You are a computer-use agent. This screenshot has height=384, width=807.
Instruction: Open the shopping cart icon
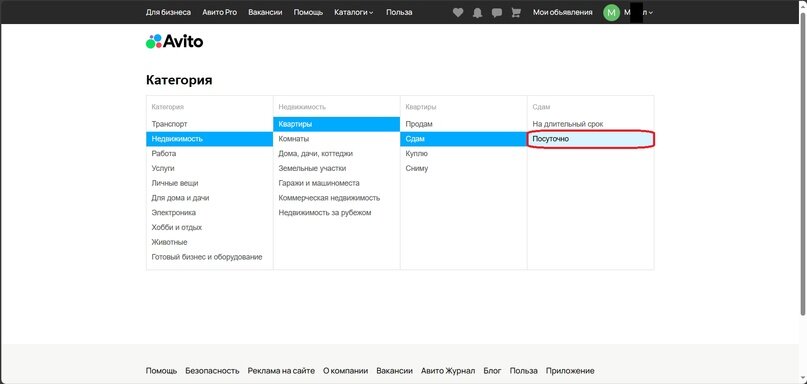point(516,13)
